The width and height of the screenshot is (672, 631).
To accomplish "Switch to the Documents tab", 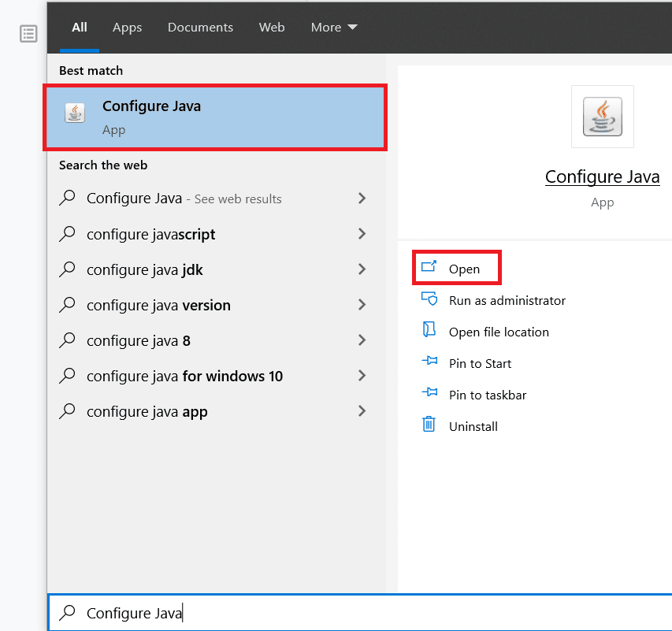I will point(200,27).
